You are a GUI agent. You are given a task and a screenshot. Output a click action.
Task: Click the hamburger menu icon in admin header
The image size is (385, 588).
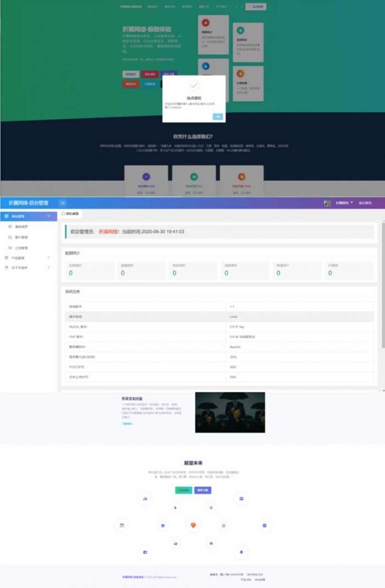coord(63,203)
